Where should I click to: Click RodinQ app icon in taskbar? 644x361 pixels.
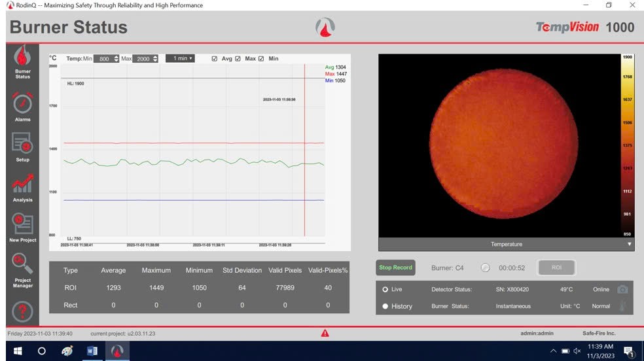(117, 351)
